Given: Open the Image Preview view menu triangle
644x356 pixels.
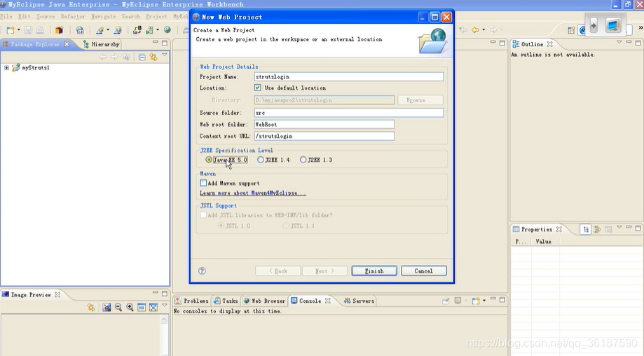Looking at the screenshot, I should pos(165,305).
